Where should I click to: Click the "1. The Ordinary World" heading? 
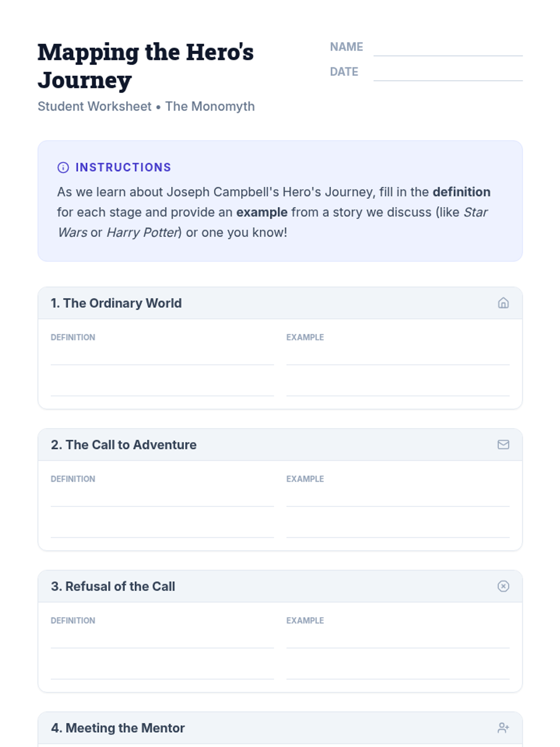[x=116, y=303]
